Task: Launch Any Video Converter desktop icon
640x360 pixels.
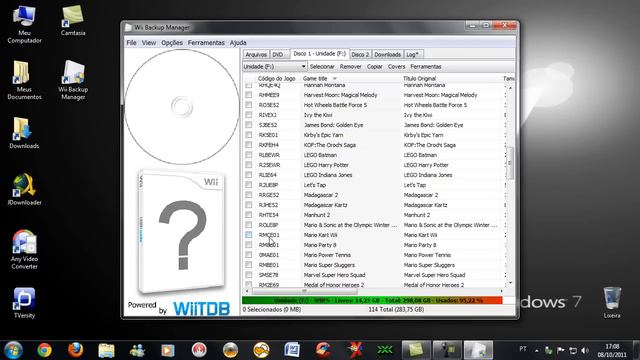Action: pos(24,249)
